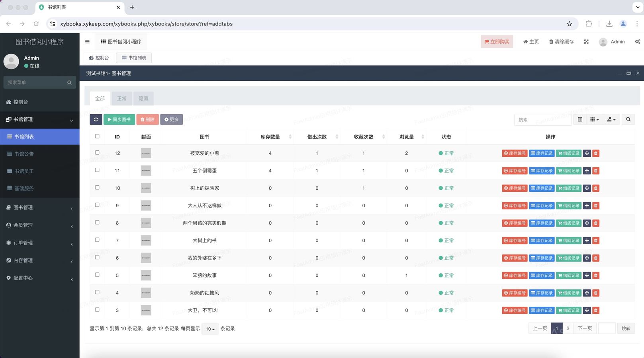Click the search magnifier icon at toolbar right

(x=628, y=119)
